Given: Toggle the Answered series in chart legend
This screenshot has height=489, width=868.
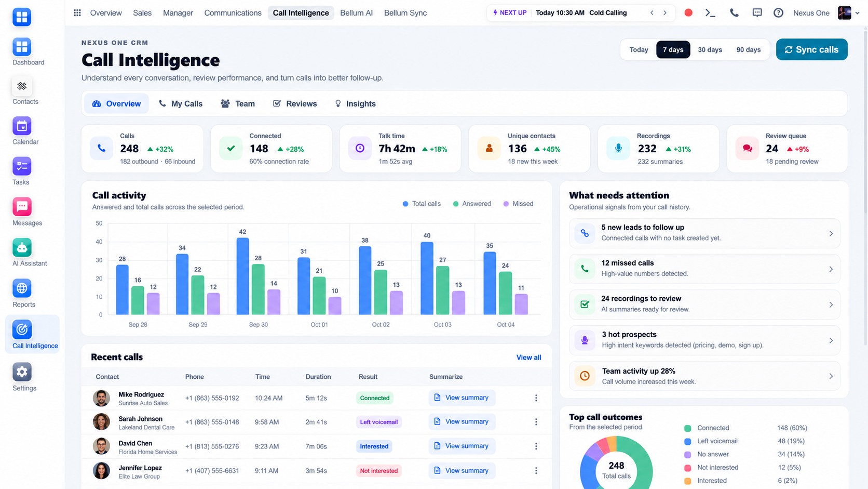Looking at the screenshot, I should pos(472,204).
